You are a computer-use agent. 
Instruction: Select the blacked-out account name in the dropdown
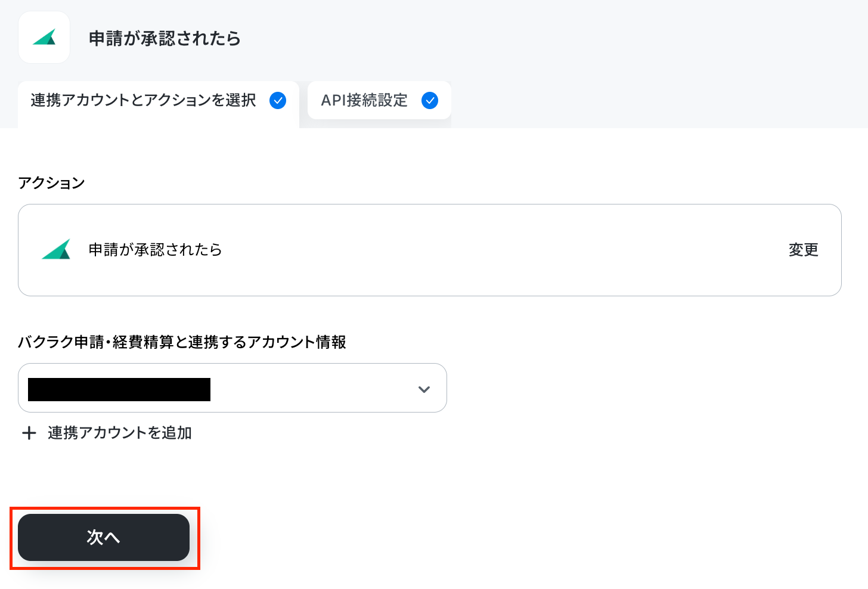coord(119,389)
